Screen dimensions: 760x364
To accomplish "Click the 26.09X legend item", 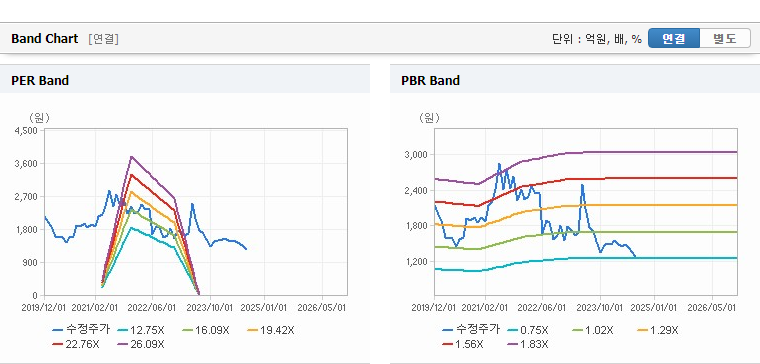I will click(x=141, y=345).
